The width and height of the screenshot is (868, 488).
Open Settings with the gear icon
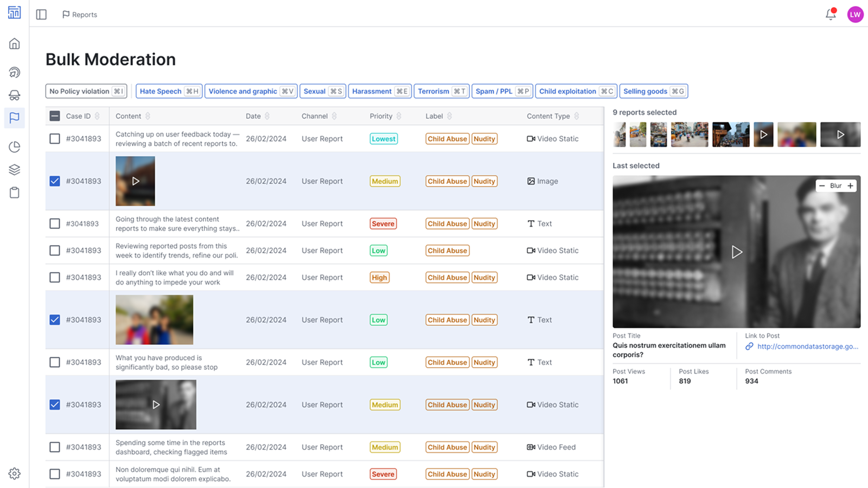tap(15, 473)
